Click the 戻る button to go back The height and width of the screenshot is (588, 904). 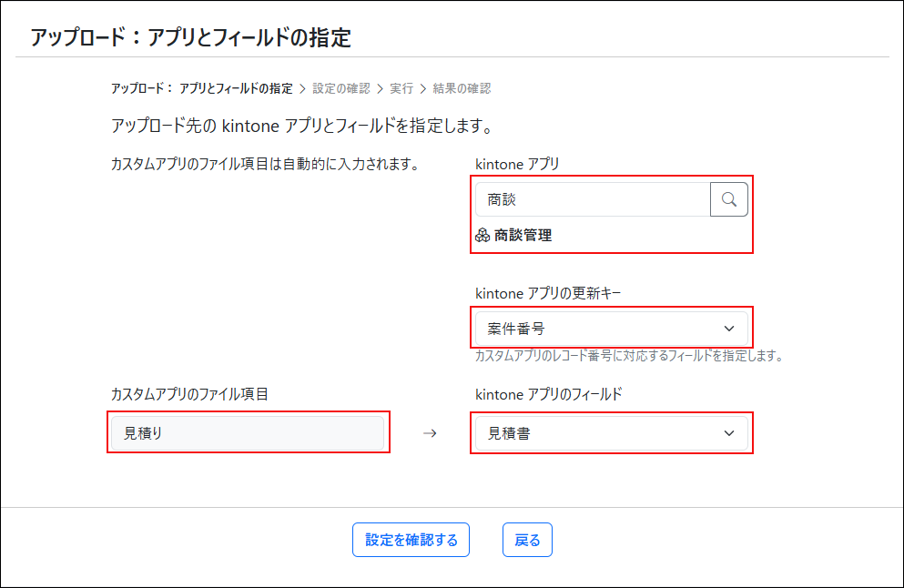tap(526, 539)
